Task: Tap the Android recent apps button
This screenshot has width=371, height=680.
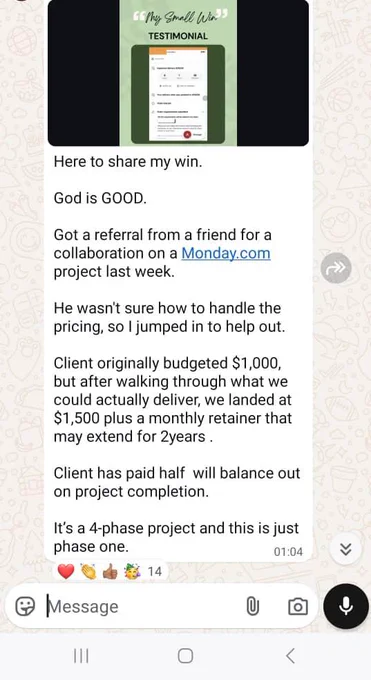Action: click(x=81, y=656)
